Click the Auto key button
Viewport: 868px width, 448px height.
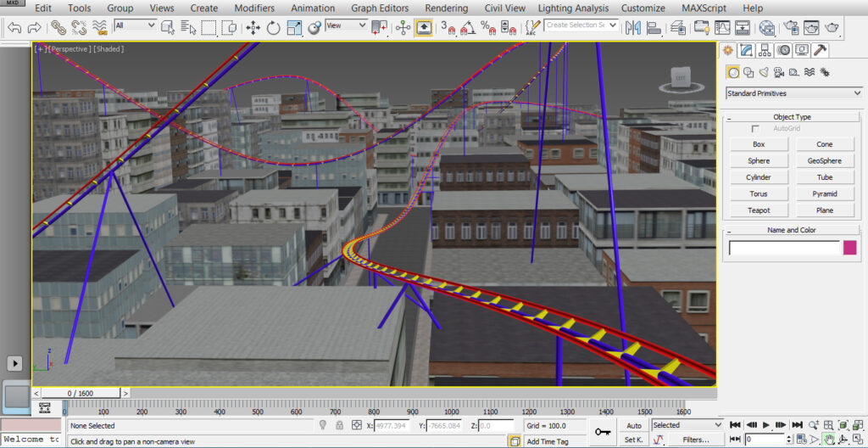click(634, 426)
